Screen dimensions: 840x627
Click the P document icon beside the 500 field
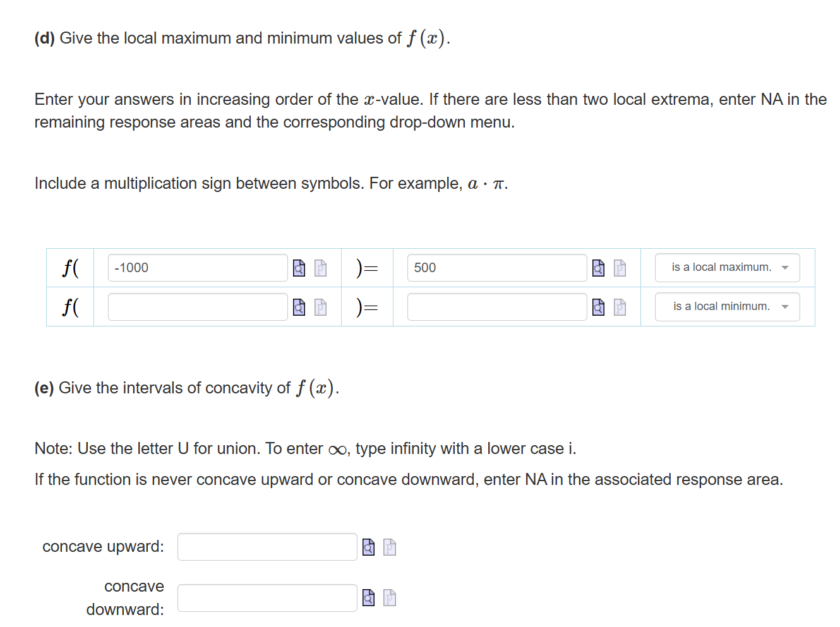coord(619,268)
